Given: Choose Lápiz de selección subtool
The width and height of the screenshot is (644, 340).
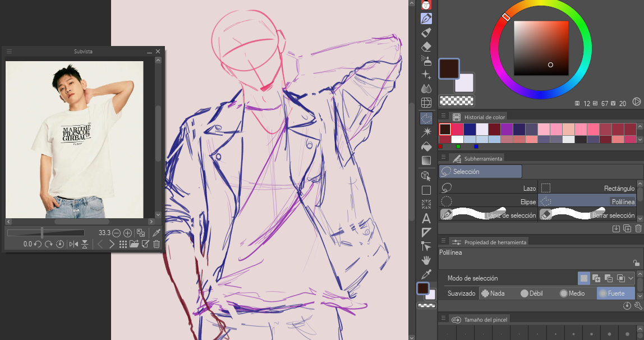Looking at the screenshot, I should coord(488,215).
